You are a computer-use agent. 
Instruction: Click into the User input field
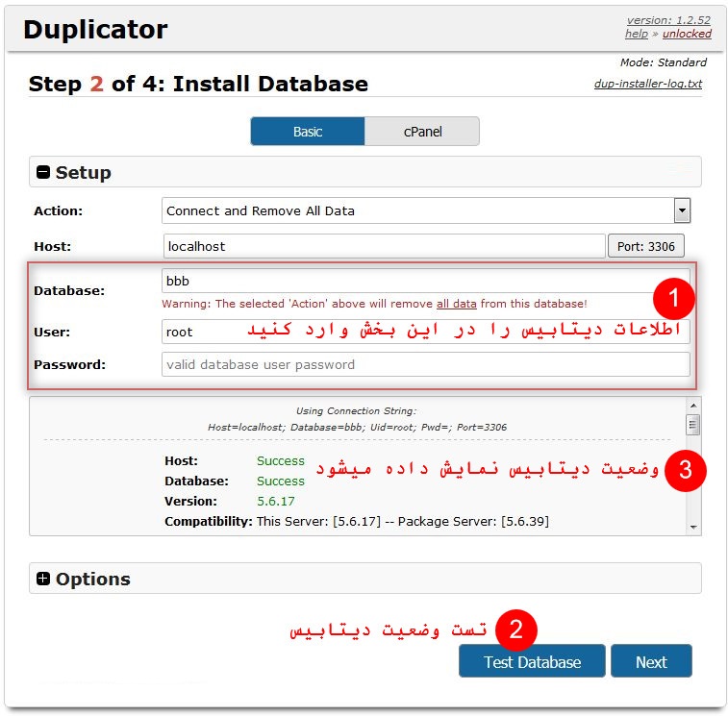pos(425,332)
